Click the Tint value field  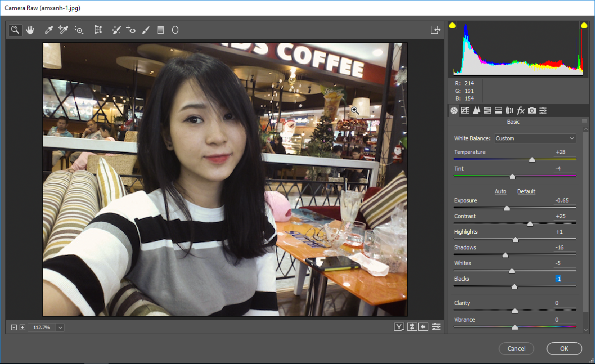[x=564, y=169]
